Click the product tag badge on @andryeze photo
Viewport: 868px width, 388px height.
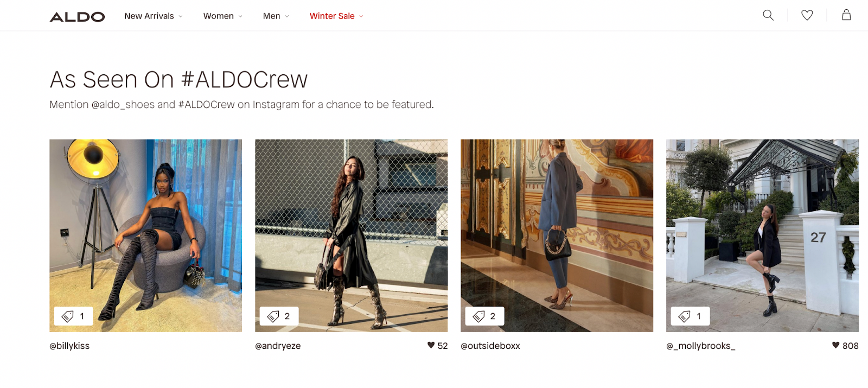(279, 316)
